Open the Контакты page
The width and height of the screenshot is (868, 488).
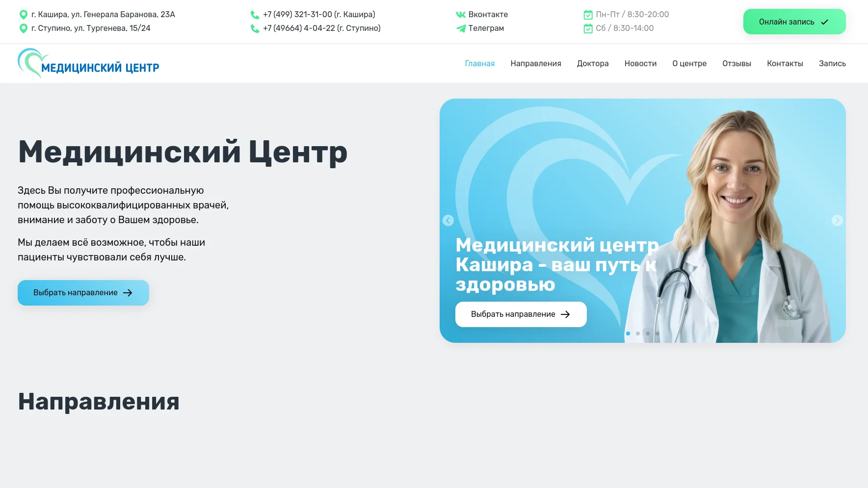pos(785,63)
